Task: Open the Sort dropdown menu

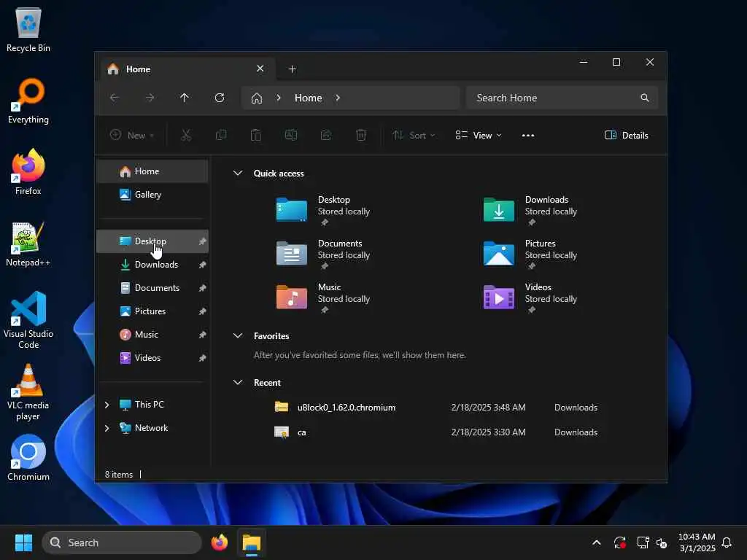Action: [x=413, y=135]
